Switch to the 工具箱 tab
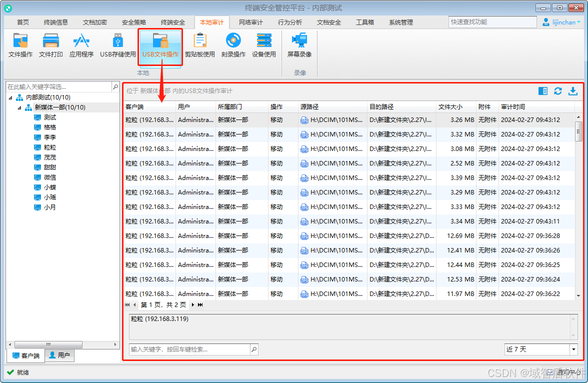 365,22
